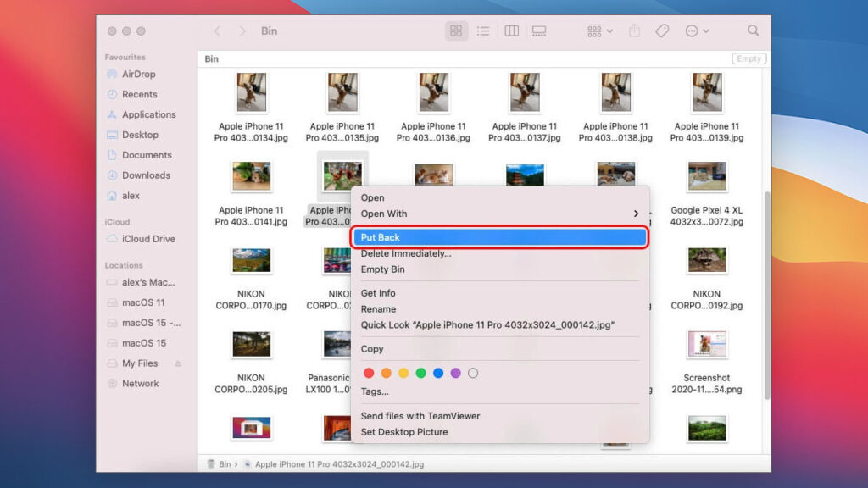Select Apple iPhone 11 Pro 403...0135.jpg thumbnail
Screen dimensions: 868x488
[342, 92]
